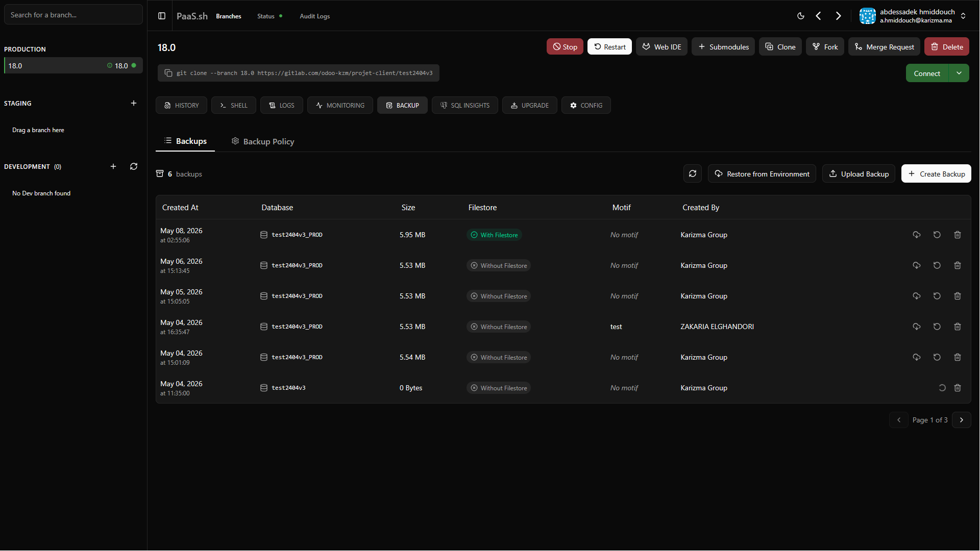Download the May 06, 2026 backup
Viewport: 980px width, 551px height.
click(917, 265)
